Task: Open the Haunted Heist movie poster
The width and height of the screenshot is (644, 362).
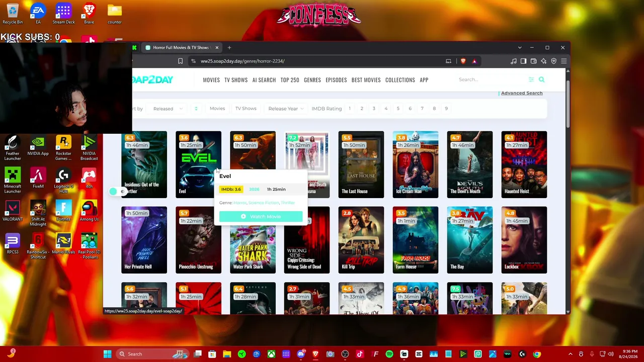Action: click(524, 164)
